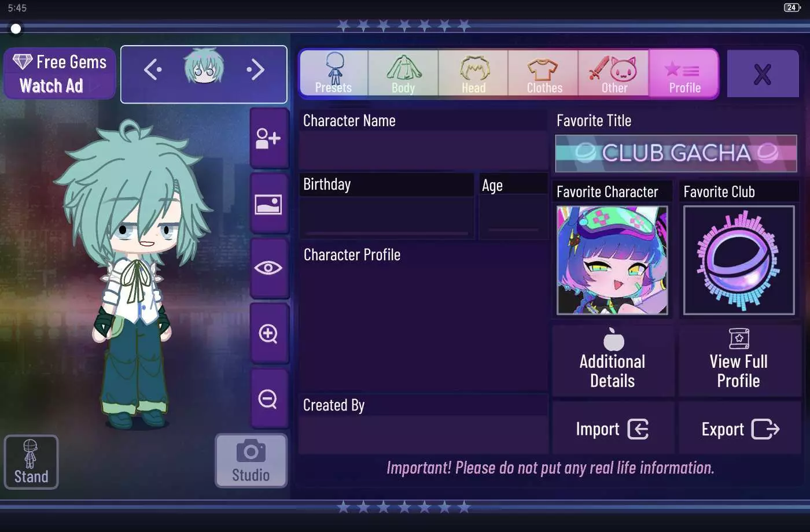Export the character profile
Image resolution: width=810 pixels, height=532 pixels.
click(x=740, y=428)
